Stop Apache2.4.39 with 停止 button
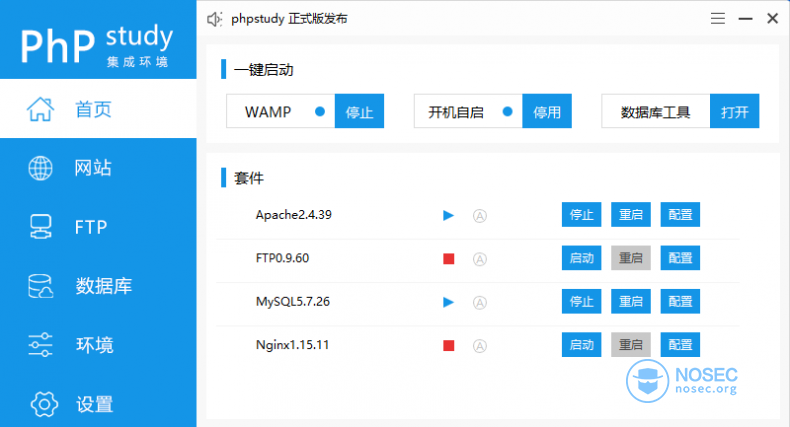Viewport: 790px width, 427px height. click(x=581, y=215)
